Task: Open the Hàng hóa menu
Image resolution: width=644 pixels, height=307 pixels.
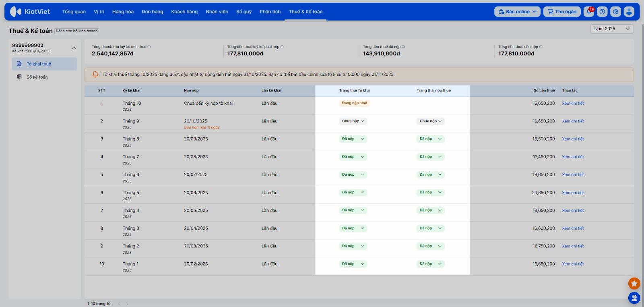Action: coord(123,12)
